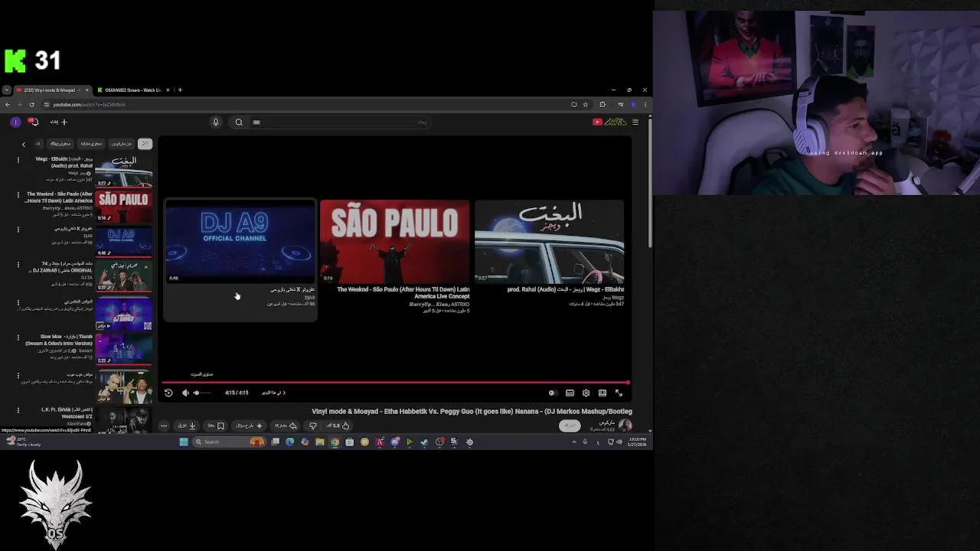
Task: Open the Wegz ElBakht end-screen video thumbnail
Action: click(550, 242)
